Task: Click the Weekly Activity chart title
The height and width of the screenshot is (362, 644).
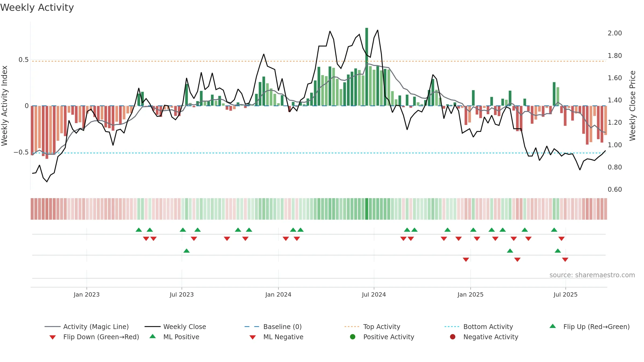Action: point(37,8)
